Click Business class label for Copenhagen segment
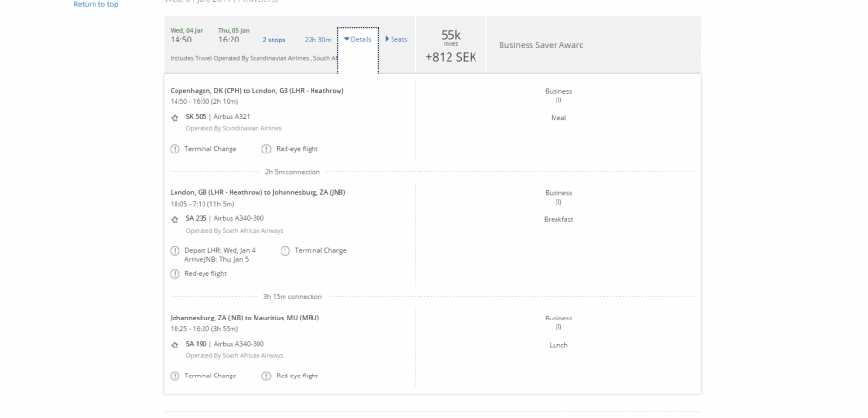This screenshot has width=868, height=418. point(558,91)
